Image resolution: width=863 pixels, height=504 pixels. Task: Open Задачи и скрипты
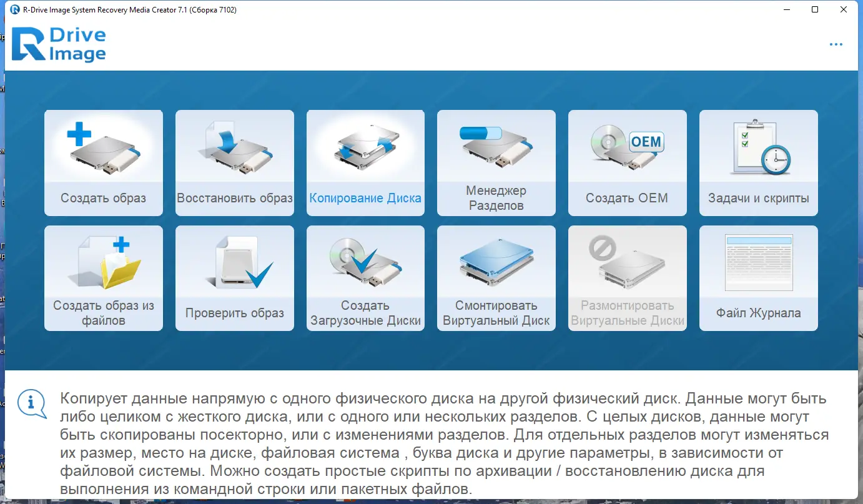[x=759, y=163]
